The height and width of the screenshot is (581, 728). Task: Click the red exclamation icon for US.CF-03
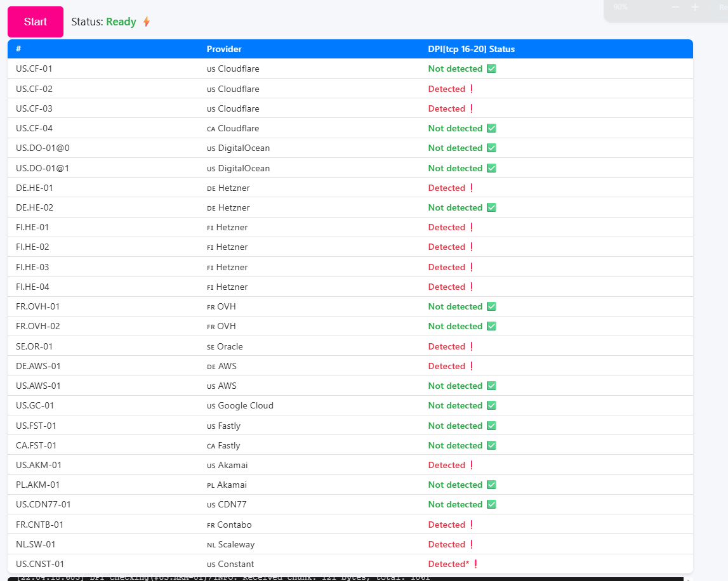point(472,108)
